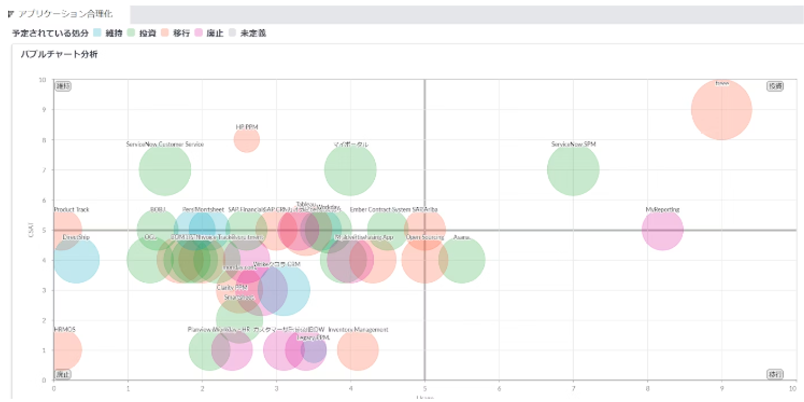The height and width of the screenshot is (402, 804).
Task: Select the small orange HR PPM bubble
Action: [247, 139]
